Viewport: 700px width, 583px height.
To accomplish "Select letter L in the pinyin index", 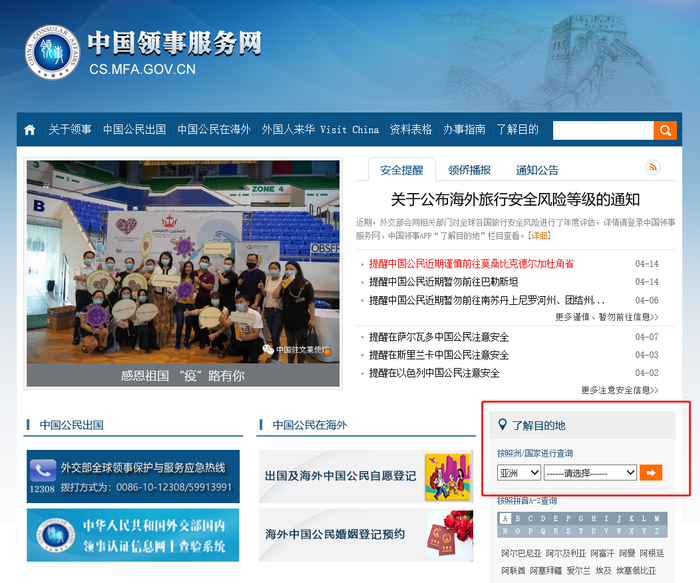I will (644, 519).
